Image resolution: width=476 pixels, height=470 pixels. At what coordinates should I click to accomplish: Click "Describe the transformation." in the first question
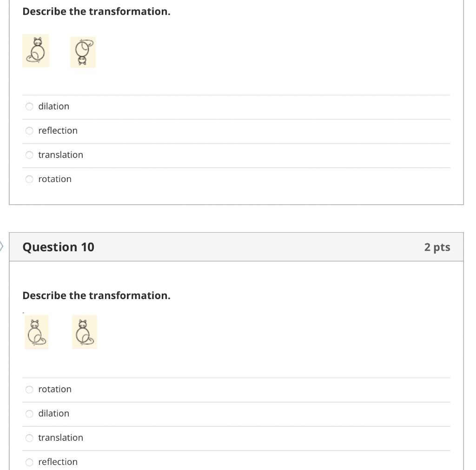click(97, 11)
